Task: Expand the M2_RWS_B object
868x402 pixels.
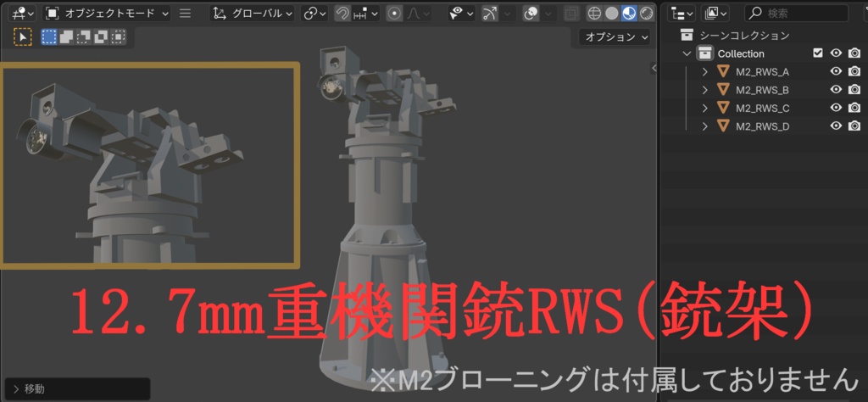Action: click(x=704, y=90)
